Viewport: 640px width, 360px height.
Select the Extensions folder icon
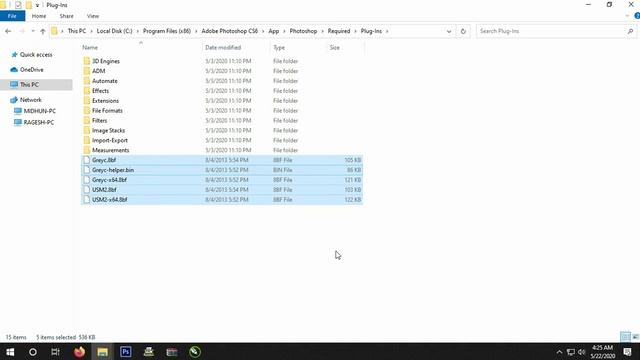click(x=87, y=101)
